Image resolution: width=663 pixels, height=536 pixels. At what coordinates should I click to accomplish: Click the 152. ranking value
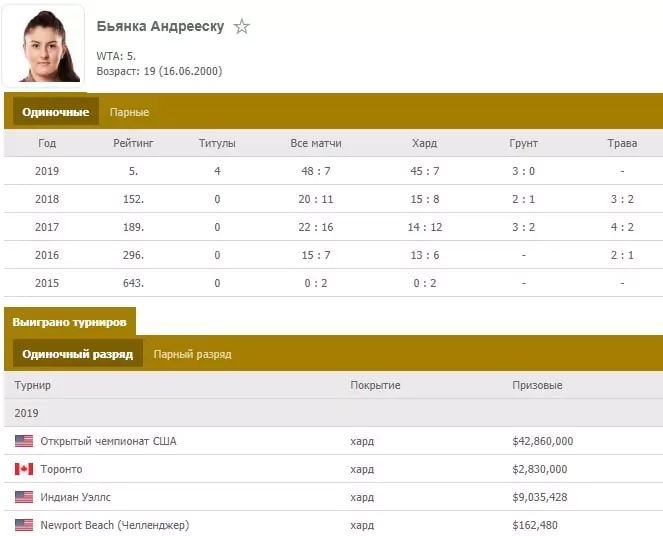133,199
